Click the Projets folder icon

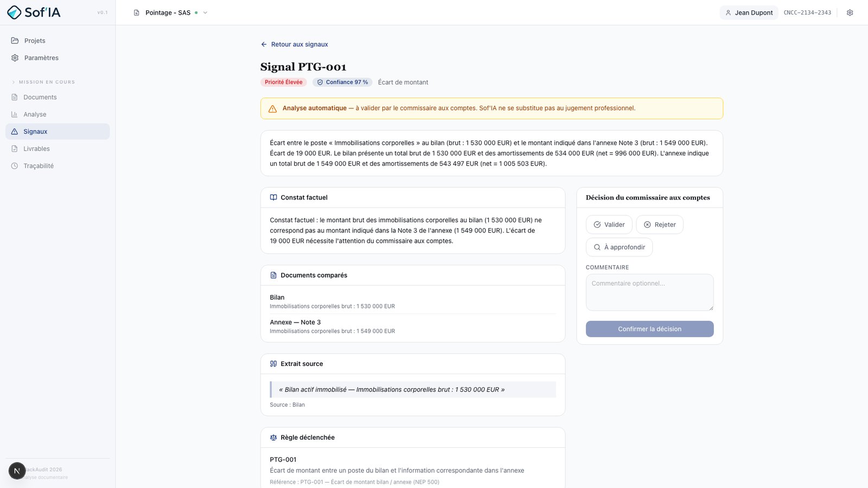[15, 41]
